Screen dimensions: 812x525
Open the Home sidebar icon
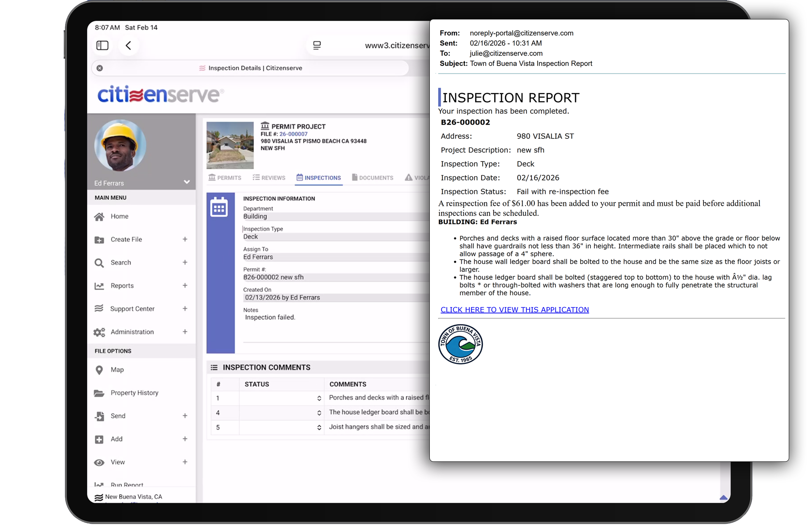99,216
